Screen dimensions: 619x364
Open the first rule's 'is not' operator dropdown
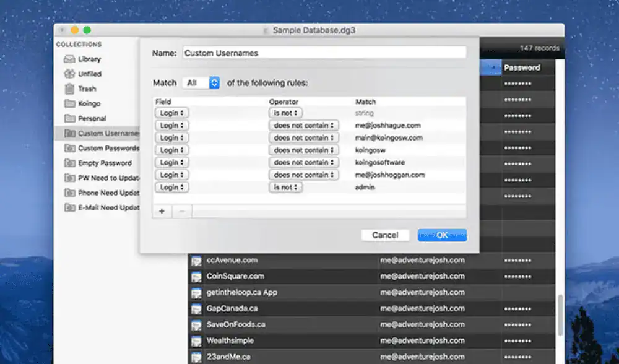coord(286,113)
